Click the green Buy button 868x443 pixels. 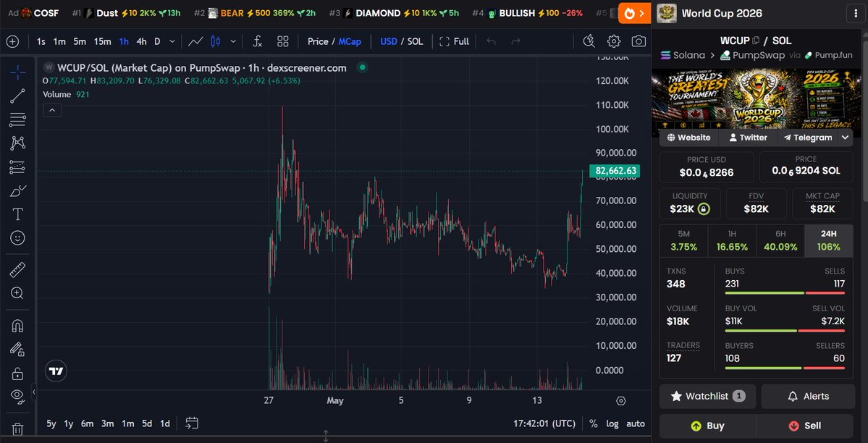(x=707, y=426)
